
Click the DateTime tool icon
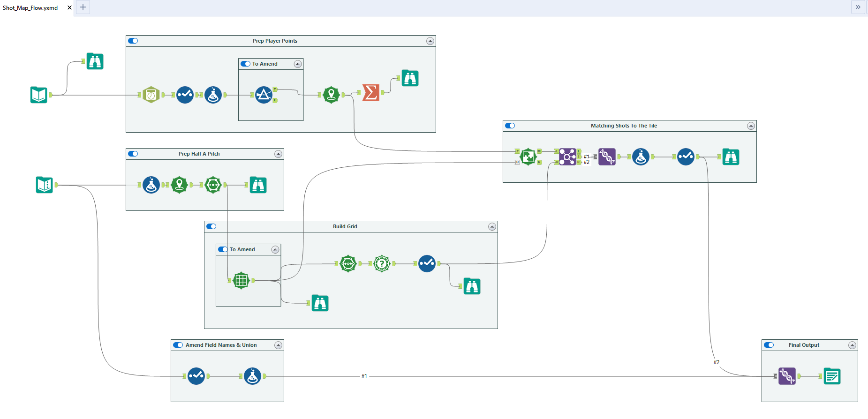pyautogui.click(x=151, y=95)
